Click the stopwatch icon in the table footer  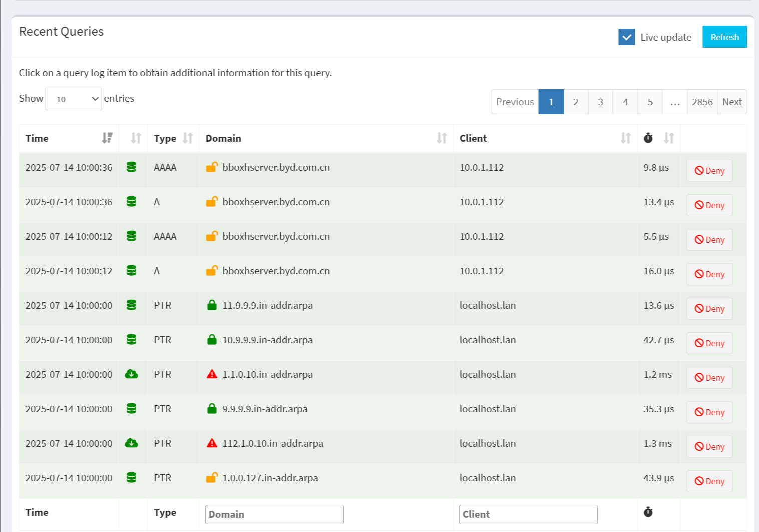tap(648, 512)
